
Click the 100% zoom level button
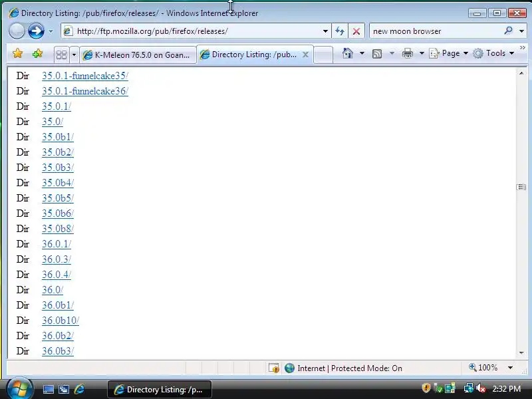[483, 368]
